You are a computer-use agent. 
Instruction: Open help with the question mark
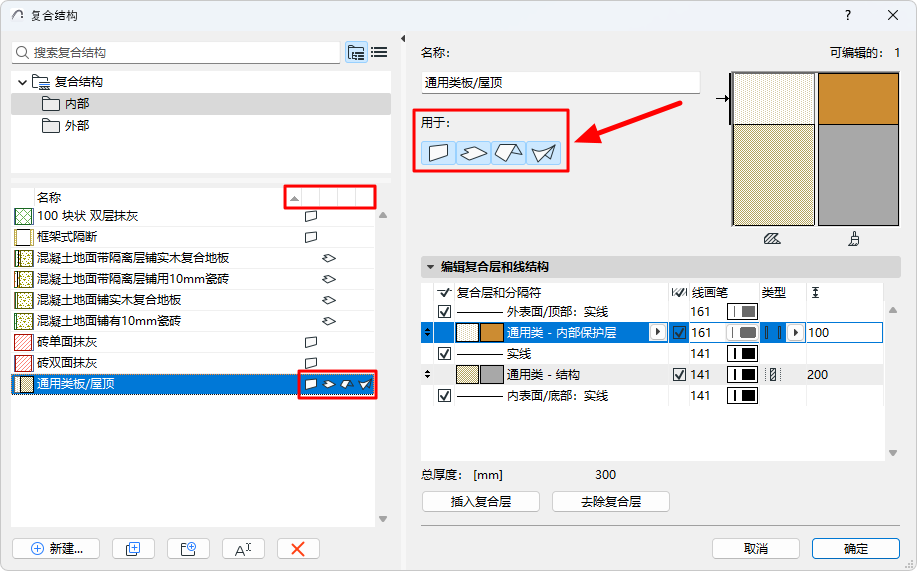848,15
